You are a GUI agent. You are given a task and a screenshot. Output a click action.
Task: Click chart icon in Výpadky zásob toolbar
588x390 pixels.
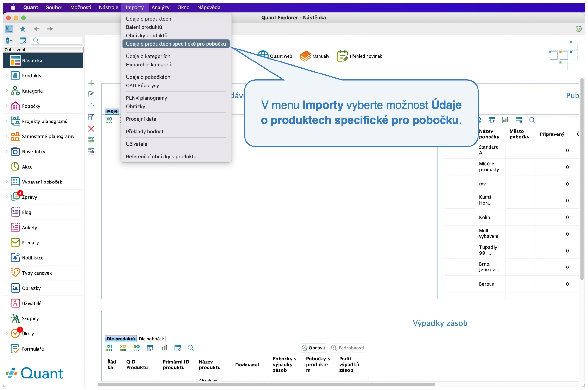point(164,348)
